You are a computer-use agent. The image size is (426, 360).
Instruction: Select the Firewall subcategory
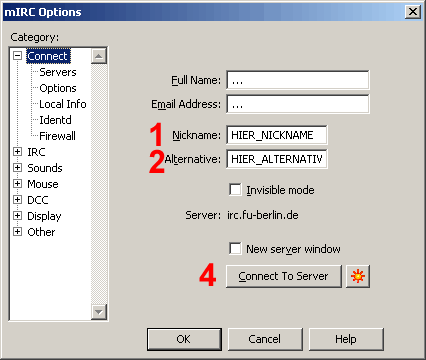coord(57,136)
